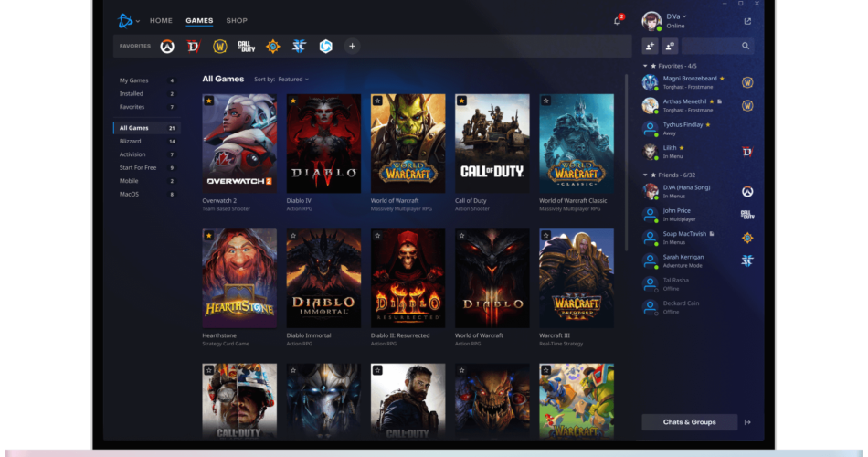Image resolution: width=868 pixels, height=457 pixels.
Task: Click the Diablo IV icon in favorites bar
Action: click(x=193, y=46)
